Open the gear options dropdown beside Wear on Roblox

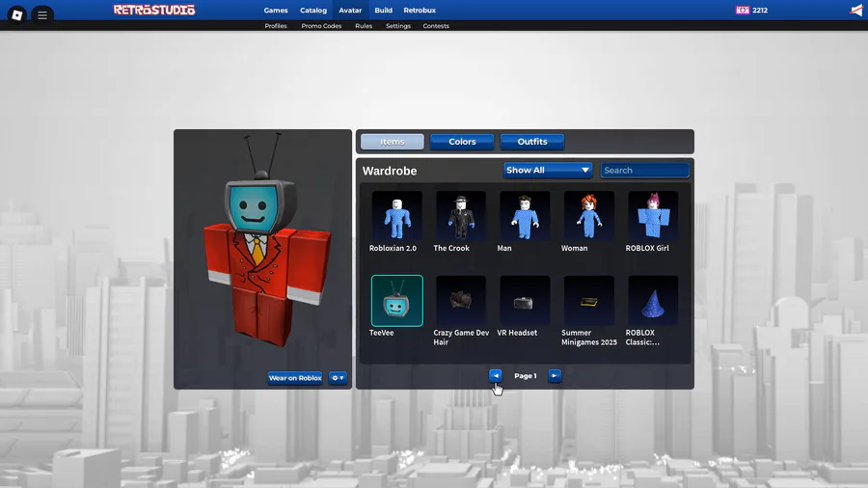pyautogui.click(x=338, y=378)
